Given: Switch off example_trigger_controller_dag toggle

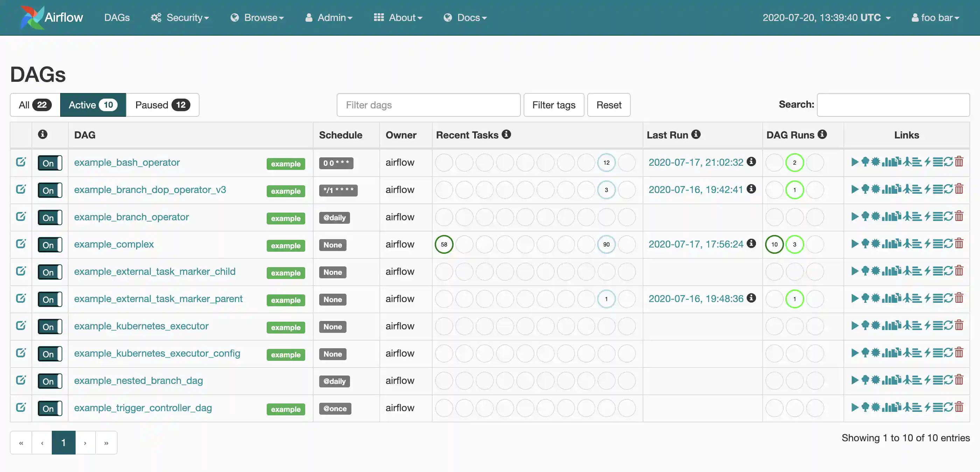Looking at the screenshot, I should click(49, 408).
